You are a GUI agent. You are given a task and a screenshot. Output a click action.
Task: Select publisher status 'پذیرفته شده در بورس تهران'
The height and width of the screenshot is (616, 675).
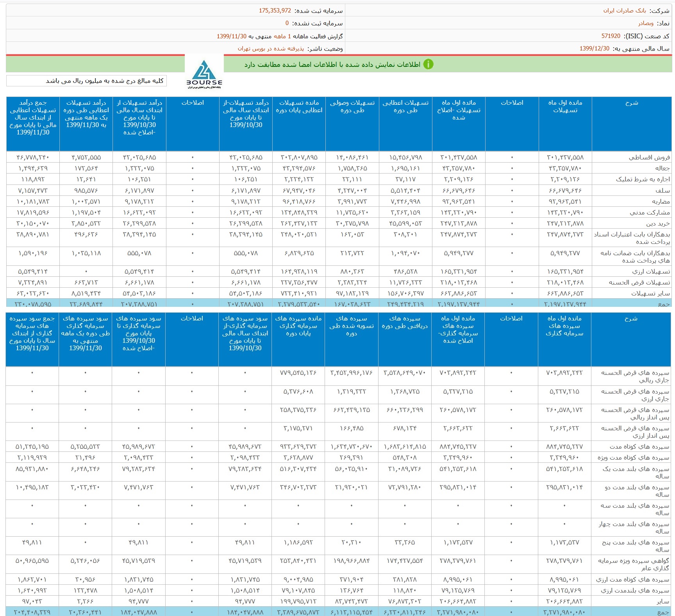tap(271, 48)
